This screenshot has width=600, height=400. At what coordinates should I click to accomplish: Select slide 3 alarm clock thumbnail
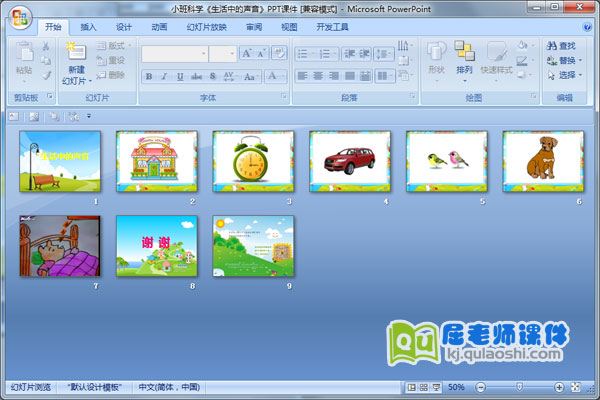coord(253,161)
